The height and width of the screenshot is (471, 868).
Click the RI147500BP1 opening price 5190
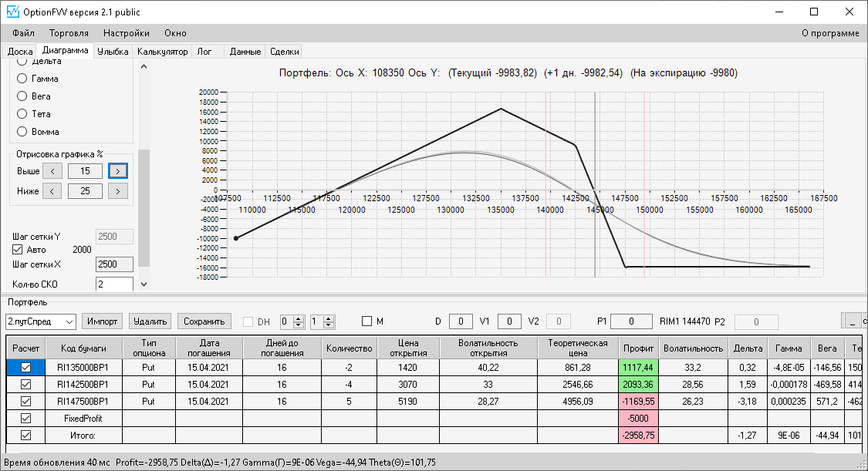click(408, 402)
